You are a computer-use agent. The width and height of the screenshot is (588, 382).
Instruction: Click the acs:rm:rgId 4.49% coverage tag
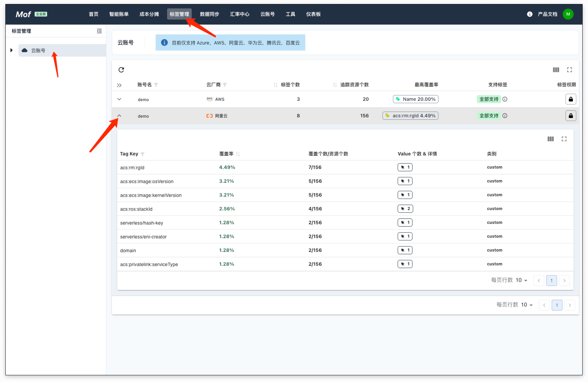pos(410,116)
